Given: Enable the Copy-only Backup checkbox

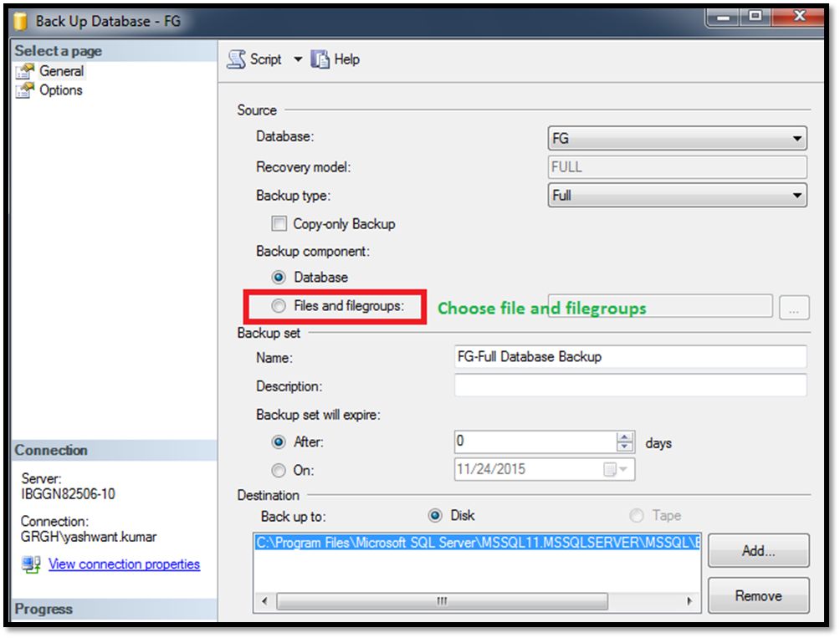Looking at the screenshot, I should click(279, 223).
